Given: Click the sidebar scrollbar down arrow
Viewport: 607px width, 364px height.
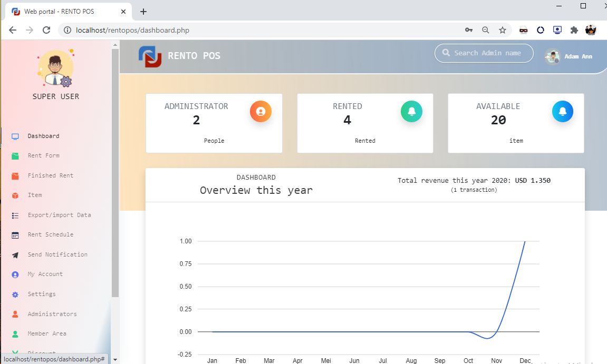Looking at the screenshot, I should coord(115,359).
